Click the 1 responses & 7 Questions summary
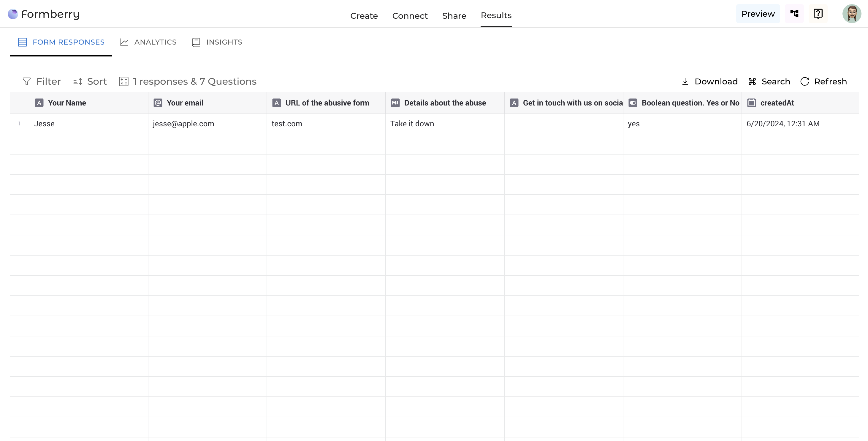Screen dimensions: 868x441 (x=188, y=82)
